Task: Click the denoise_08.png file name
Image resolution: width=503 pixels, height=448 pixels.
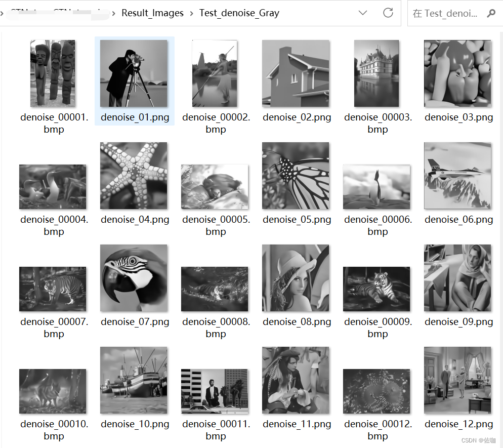Action: click(x=297, y=322)
